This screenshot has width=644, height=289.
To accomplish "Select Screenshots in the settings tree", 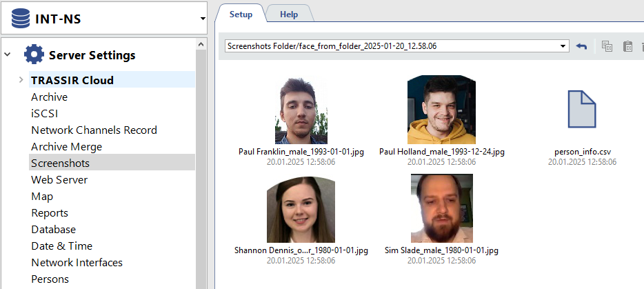I will 112,163.
